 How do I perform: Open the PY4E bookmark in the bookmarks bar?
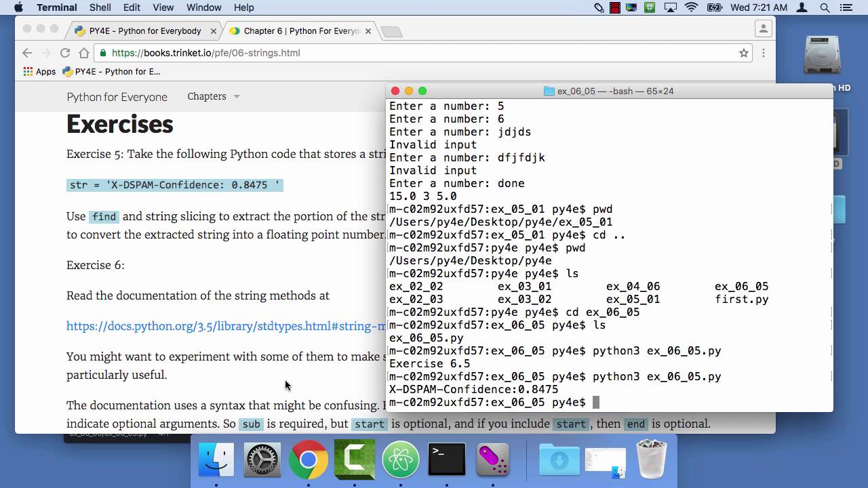(112, 71)
